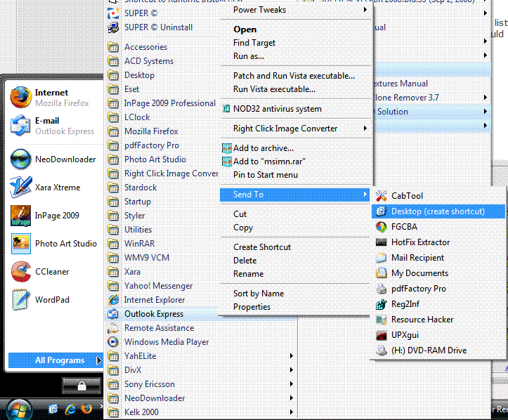Open pinned Mozilla Firefox Internet icon
508x420 pixels.
21,97
